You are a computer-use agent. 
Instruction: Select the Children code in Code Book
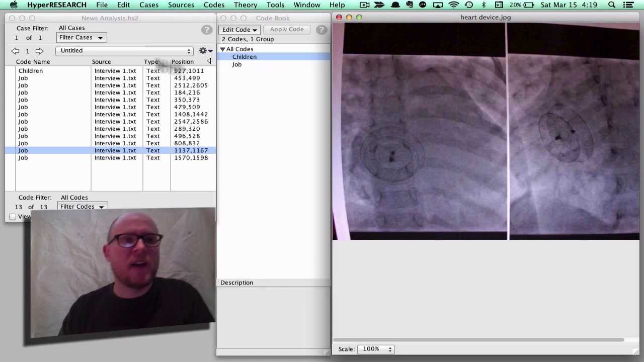[245, 57]
